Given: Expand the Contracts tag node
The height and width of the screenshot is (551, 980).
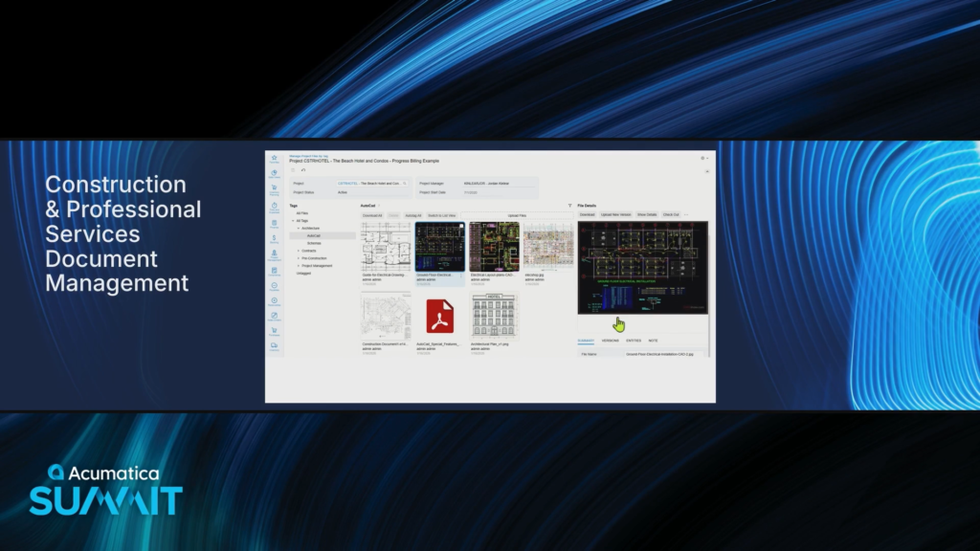Looking at the screenshot, I should click(x=298, y=251).
